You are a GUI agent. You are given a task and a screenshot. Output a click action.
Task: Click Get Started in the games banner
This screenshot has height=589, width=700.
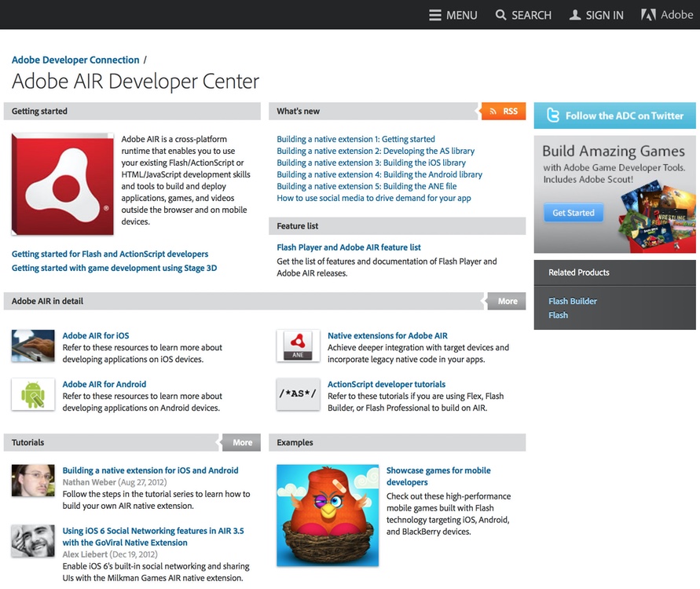573,212
